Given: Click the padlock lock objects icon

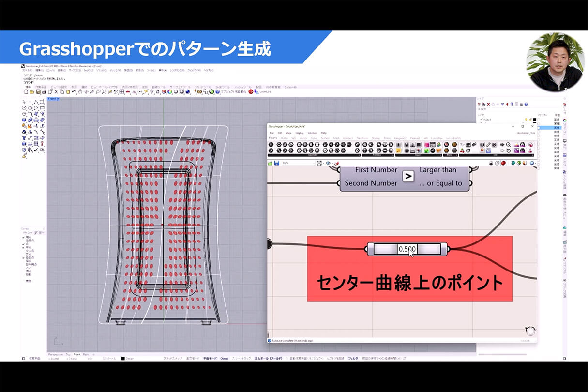Looking at the screenshot, I should point(158,91).
